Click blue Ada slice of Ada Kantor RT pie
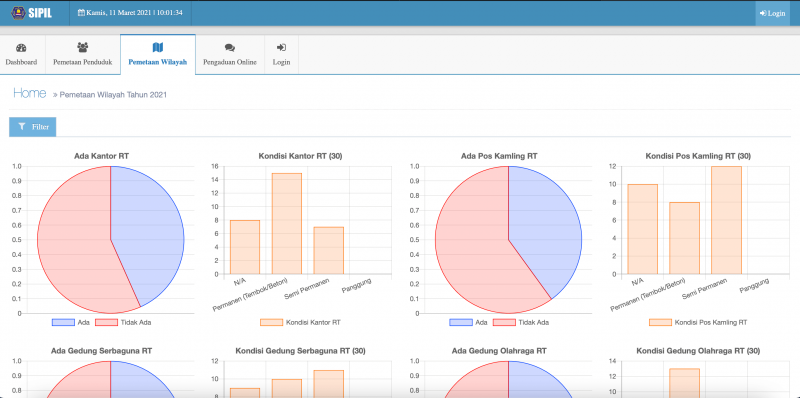Viewport: 800px width, 398px height. 148,235
